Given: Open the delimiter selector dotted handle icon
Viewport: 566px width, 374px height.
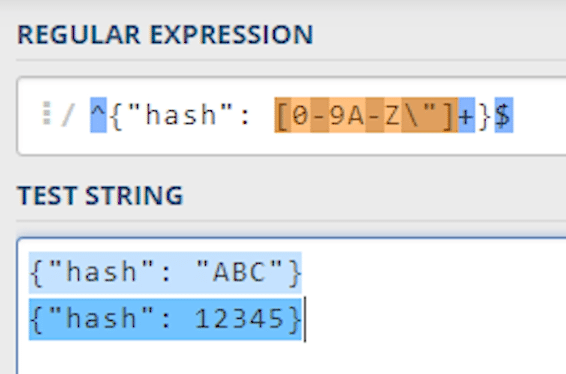Looking at the screenshot, I should click(47, 113).
